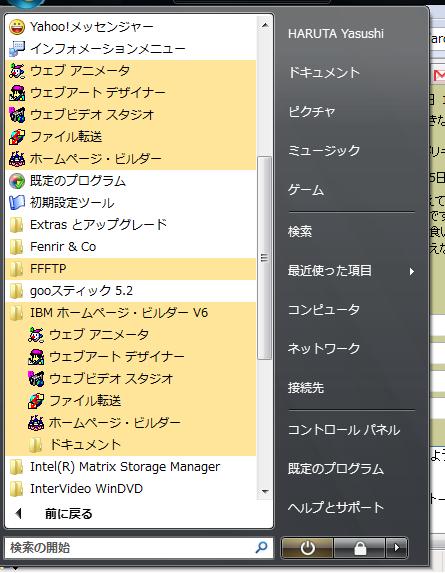The height and width of the screenshot is (573, 445).
Task: Click the scrollbar up arrow
Action: pyautogui.click(x=265, y=26)
